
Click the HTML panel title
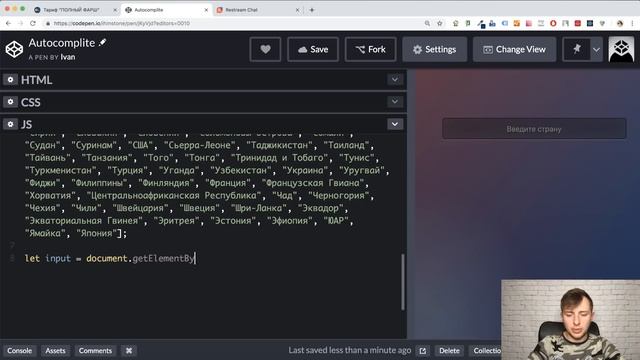coord(37,80)
